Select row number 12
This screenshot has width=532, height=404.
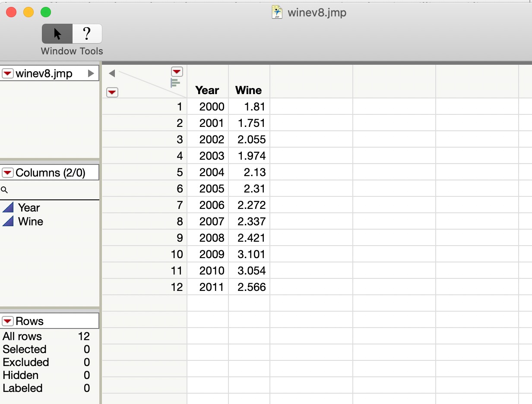[x=145, y=287]
